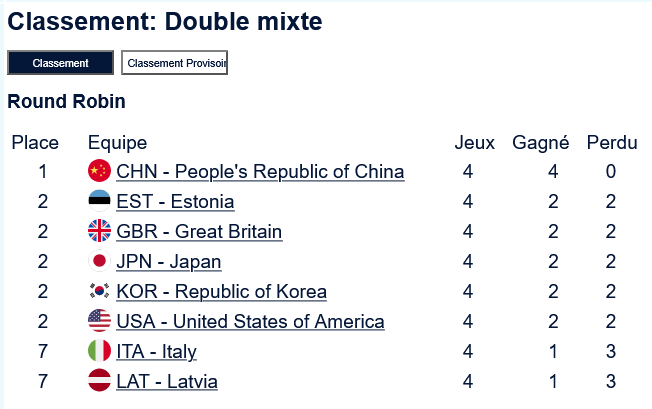The height and width of the screenshot is (409, 652).
Task: Click the Great Britain flag icon
Action: coord(99,231)
